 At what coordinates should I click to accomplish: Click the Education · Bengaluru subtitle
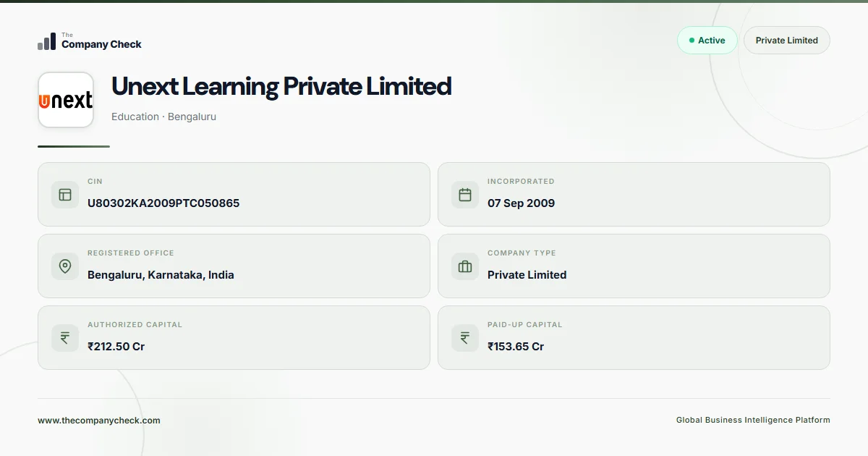tap(163, 117)
